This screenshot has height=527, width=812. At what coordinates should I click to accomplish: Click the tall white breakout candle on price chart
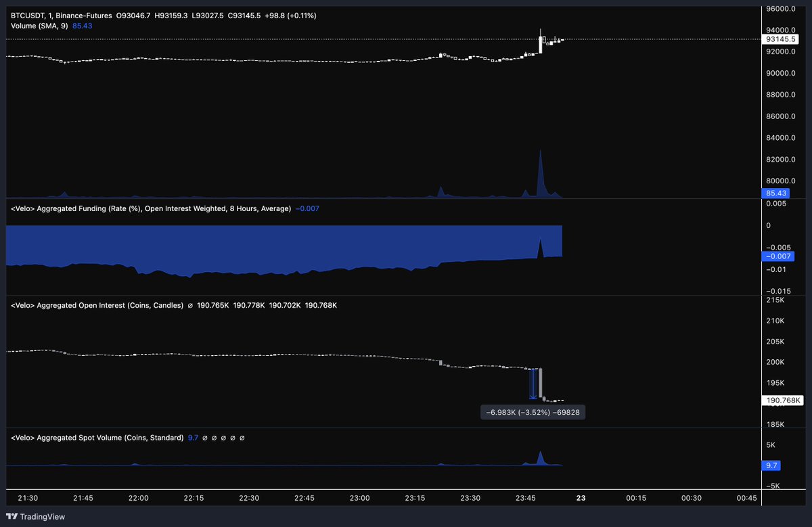tap(541, 45)
